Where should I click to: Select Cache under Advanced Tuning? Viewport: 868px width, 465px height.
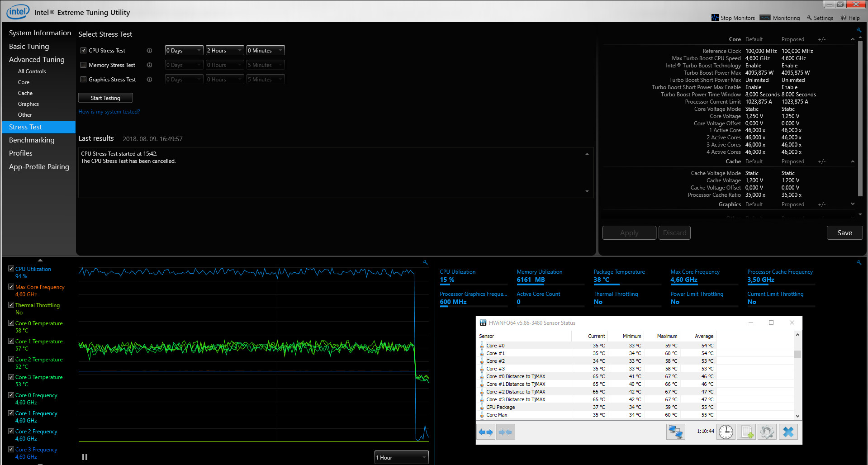25,93
